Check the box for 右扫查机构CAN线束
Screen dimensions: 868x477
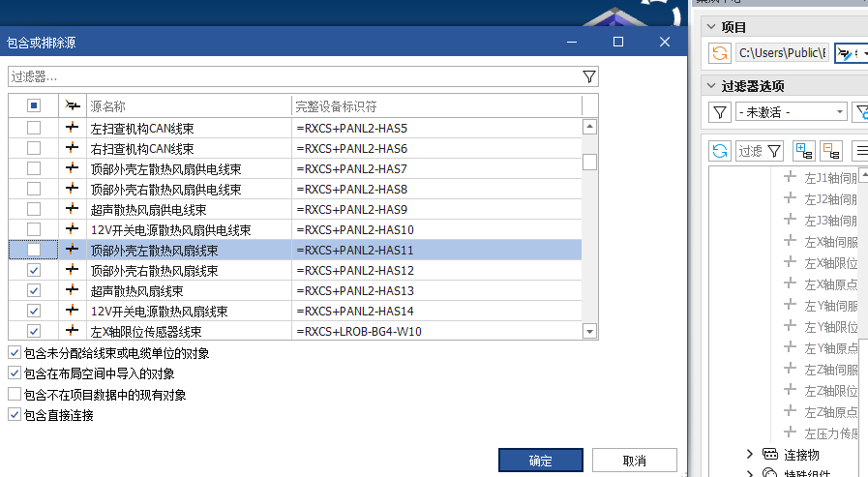pos(34,148)
